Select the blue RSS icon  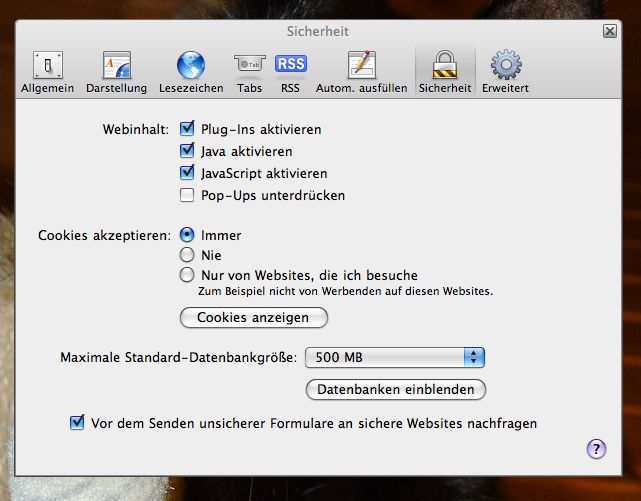(291, 64)
